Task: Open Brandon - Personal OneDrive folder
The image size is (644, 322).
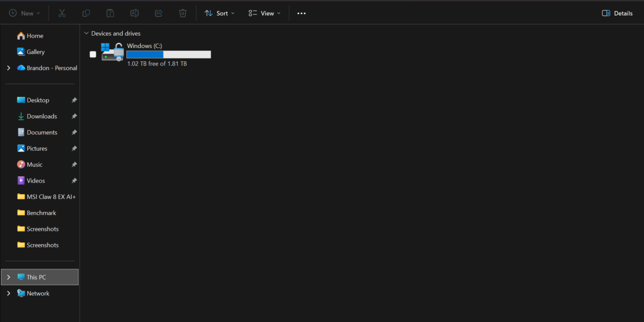Action: click(x=47, y=68)
